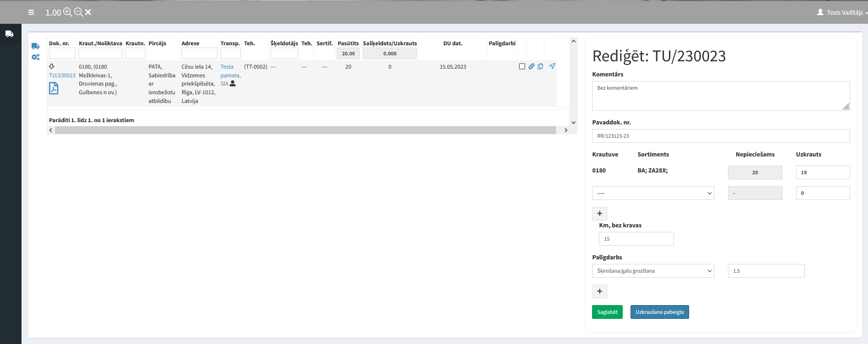Click the blue gears settings icon
Viewport: 868px width, 344px height.
click(x=36, y=57)
